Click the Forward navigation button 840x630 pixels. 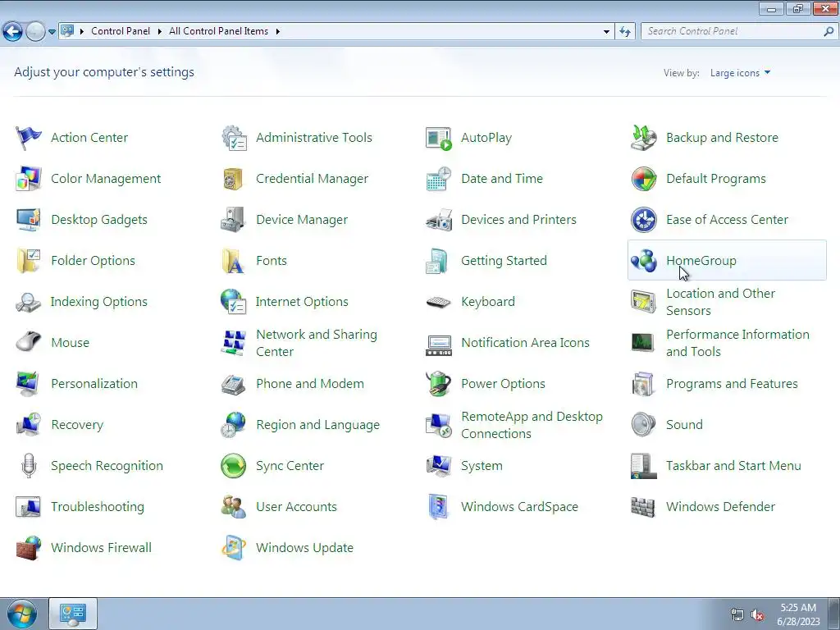(x=35, y=32)
